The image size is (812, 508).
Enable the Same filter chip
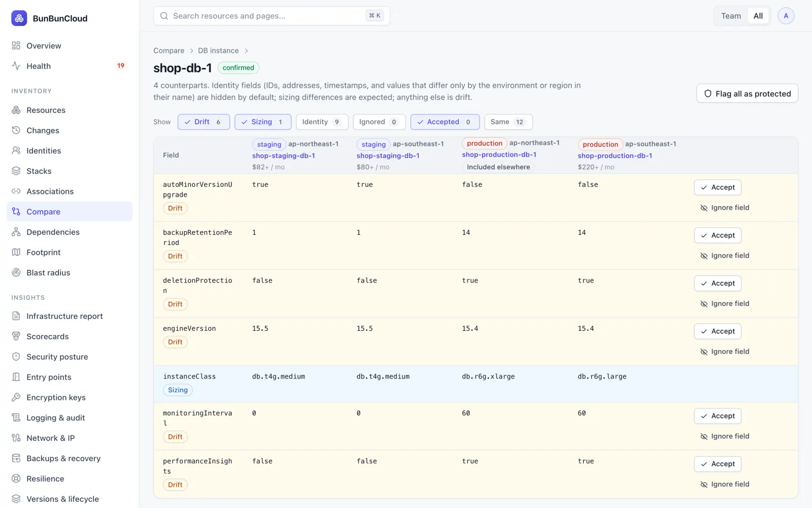(508, 122)
